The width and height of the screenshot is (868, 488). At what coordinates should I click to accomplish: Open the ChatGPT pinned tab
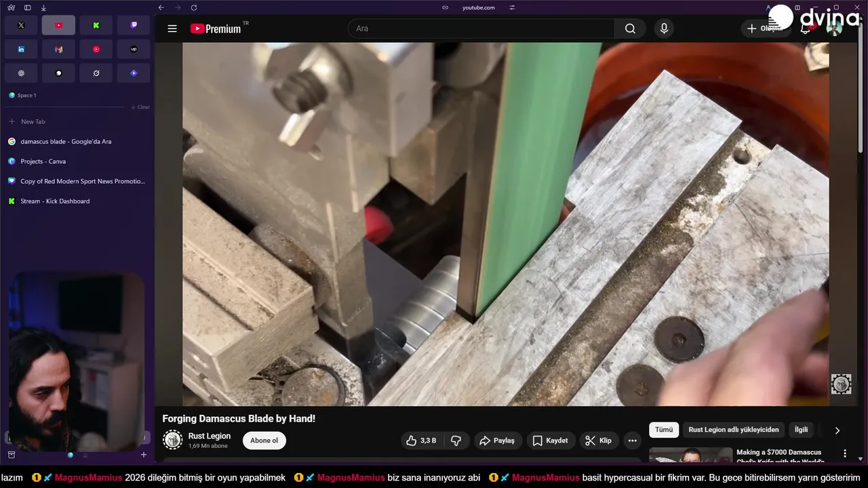(x=21, y=73)
